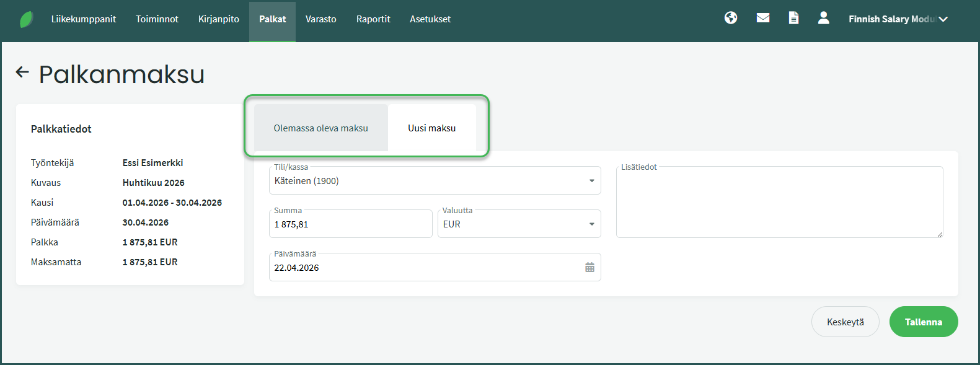The height and width of the screenshot is (365, 980).
Task: Open the calendar picker in Päivämäärä field
Action: coord(589,268)
